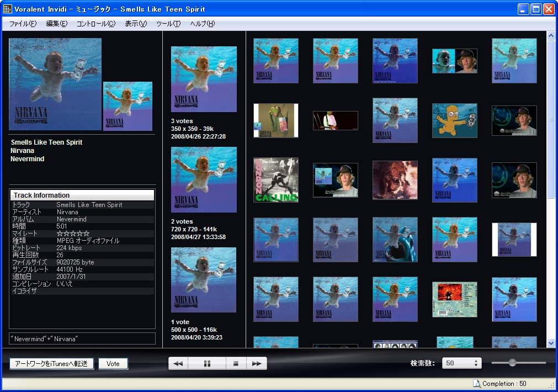The height and width of the screenshot is (392, 558).
Task: Select the back cover tracklist thumbnail
Action: coord(454,299)
